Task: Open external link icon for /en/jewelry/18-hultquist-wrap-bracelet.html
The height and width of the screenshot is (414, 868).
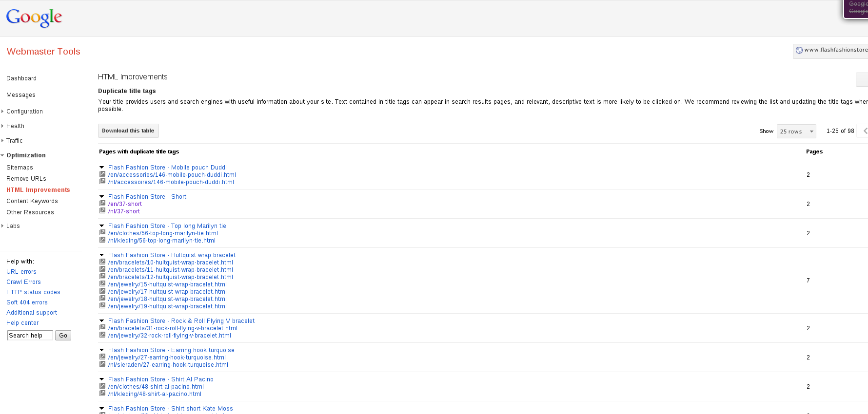Action: coord(102,298)
